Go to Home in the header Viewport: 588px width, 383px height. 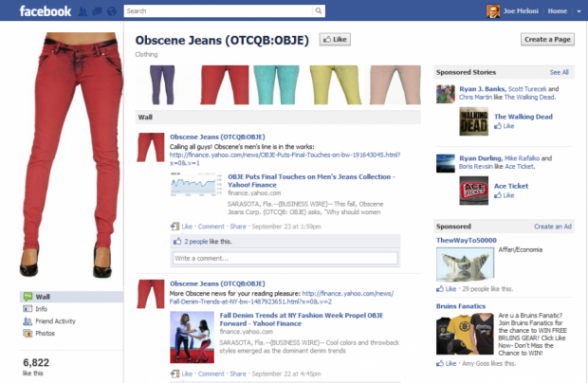(x=558, y=11)
